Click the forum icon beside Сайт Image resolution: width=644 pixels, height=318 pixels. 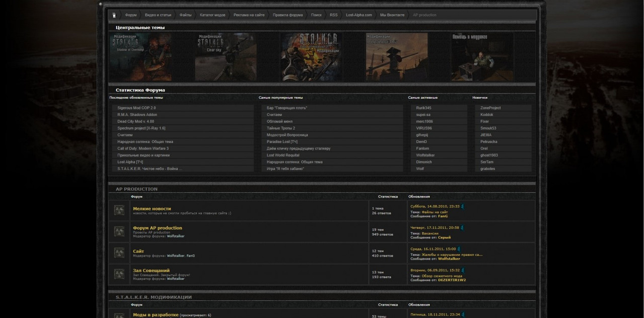[119, 253]
